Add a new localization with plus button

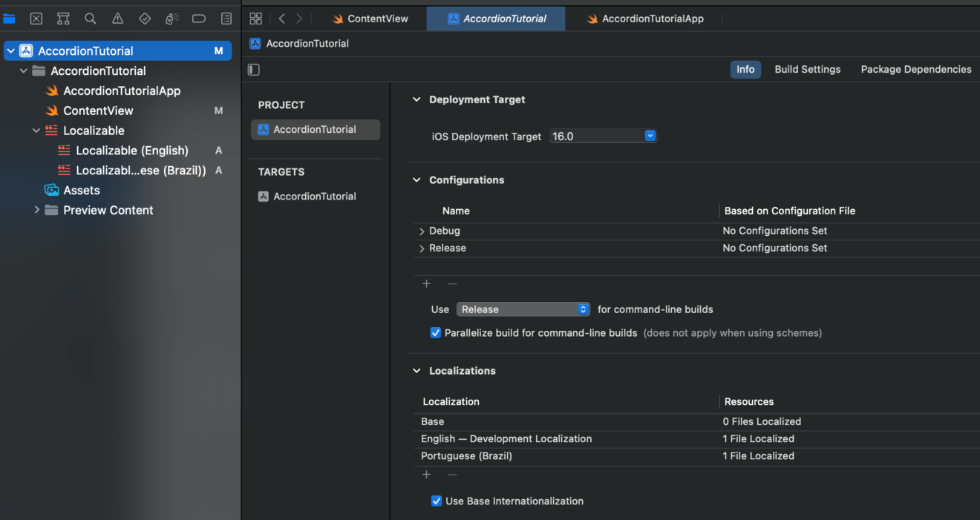point(426,474)
